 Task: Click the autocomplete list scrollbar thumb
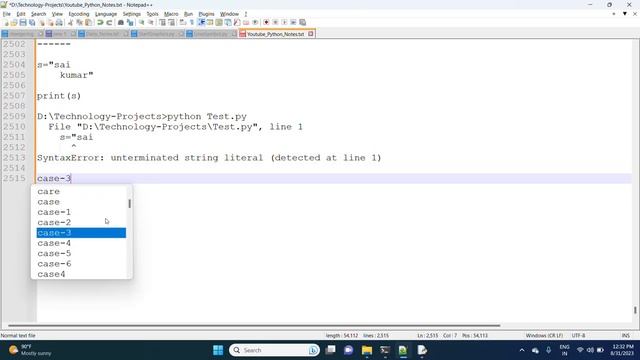click(129, 203)
